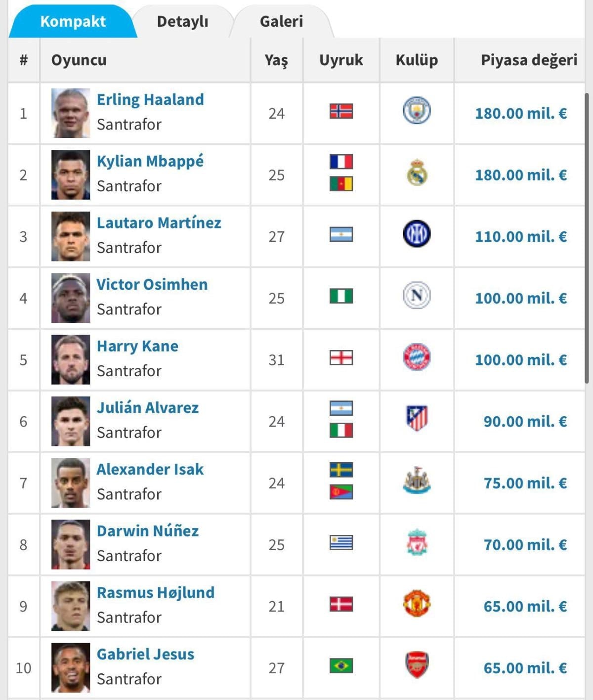Click the Manchester United club crest
Viewport: 593px width, 700px height.
click(417, 604)
